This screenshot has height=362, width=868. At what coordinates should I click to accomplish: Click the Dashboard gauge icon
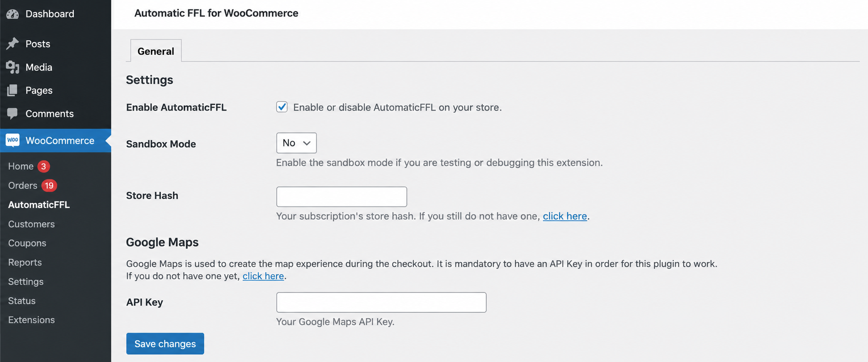(x=13, y=14)
